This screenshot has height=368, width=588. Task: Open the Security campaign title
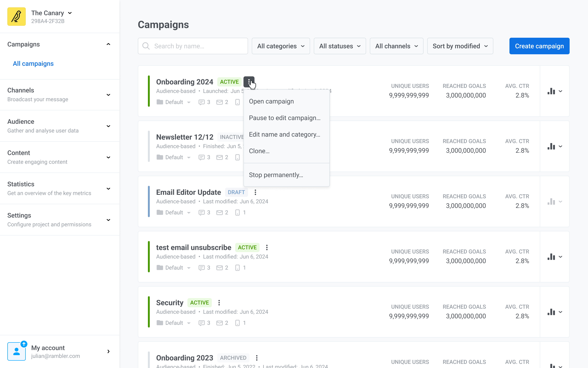click(x=170, y=302)
